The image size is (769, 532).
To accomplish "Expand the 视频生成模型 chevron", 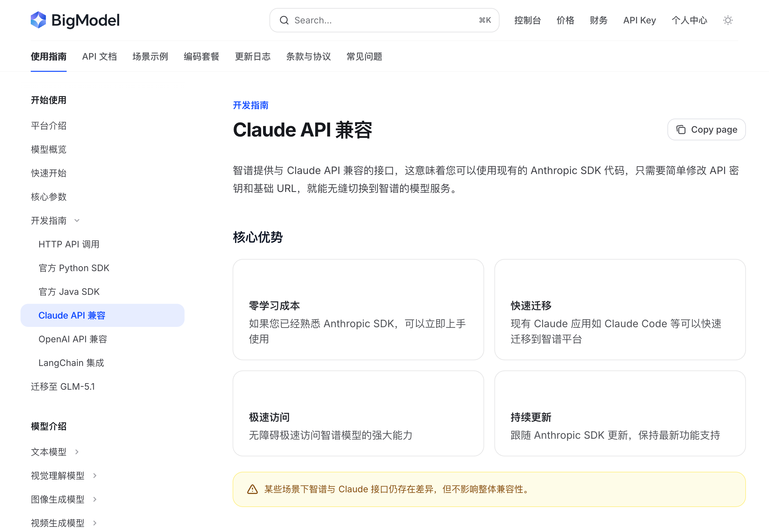I will pos(95,523).
